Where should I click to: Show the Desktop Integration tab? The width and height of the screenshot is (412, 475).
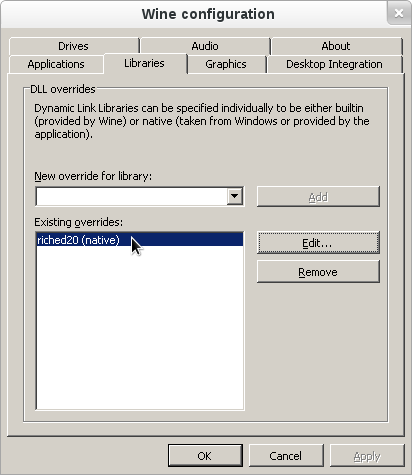point(335,64)
